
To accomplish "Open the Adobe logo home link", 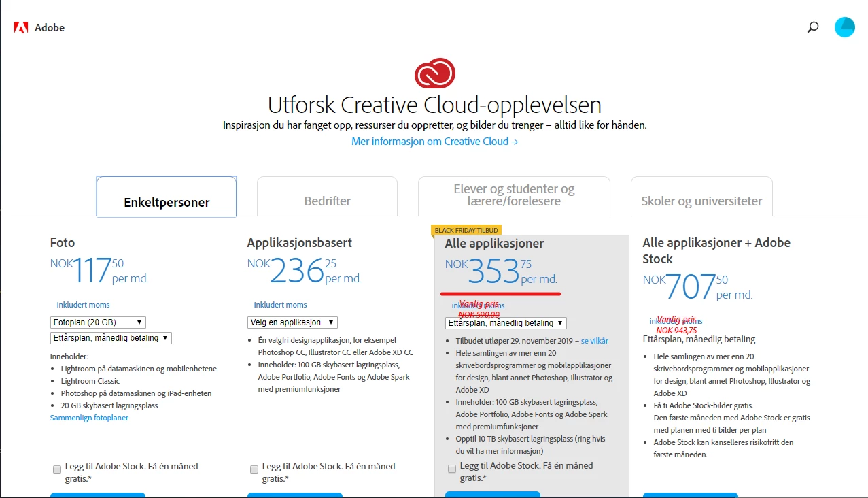I will (x=39, y=28).
